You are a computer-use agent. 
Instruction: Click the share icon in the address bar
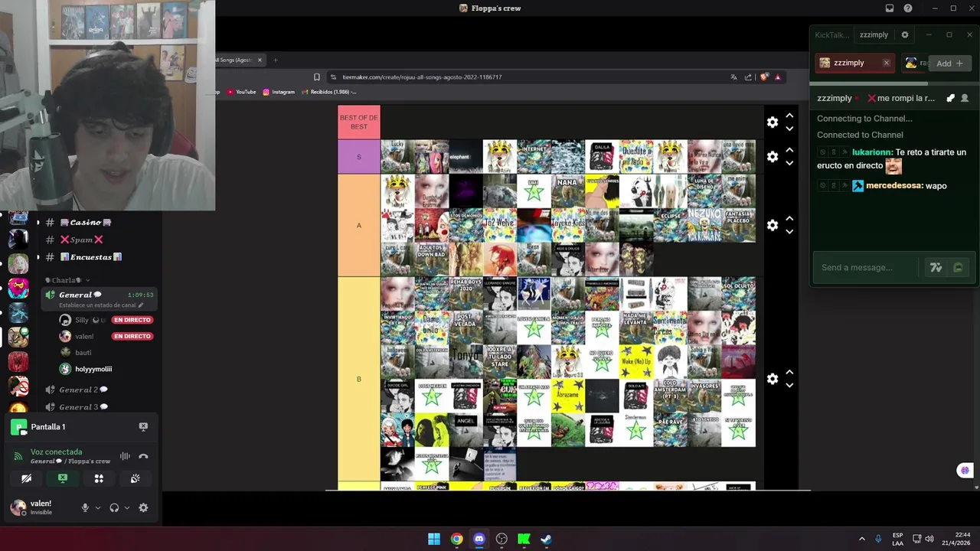tap(748, 77)
